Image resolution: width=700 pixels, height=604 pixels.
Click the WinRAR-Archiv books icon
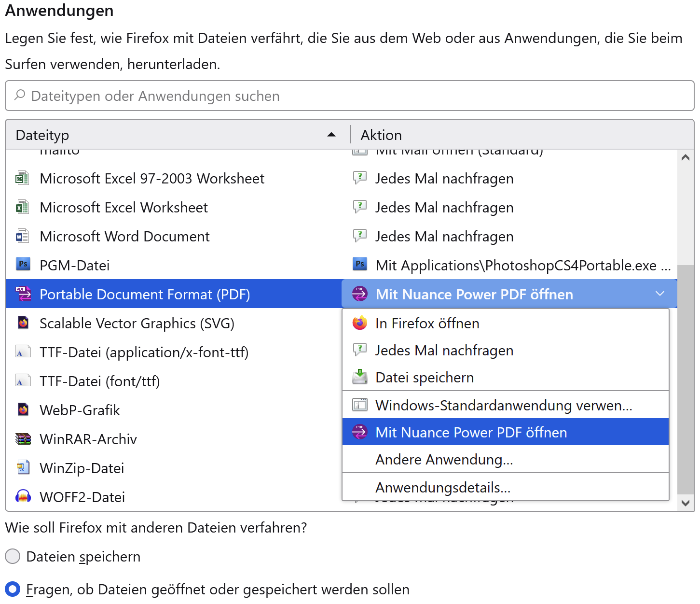(x=23, y=439)
